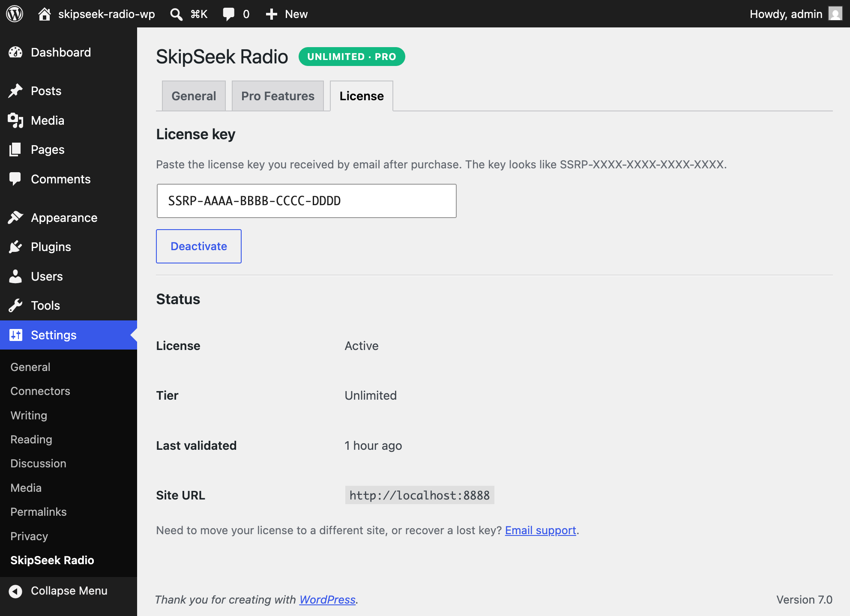Screen dimensions: 850x616
Task: Open the Pages menu item
Action: [48, 150]
